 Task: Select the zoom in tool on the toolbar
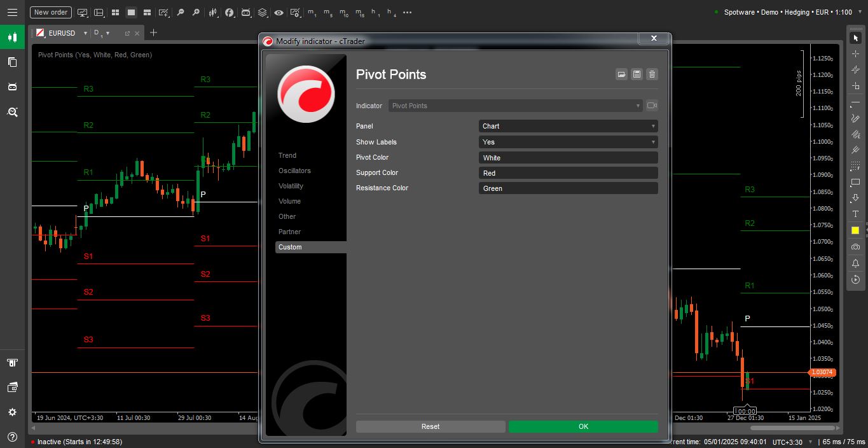click(196, 12)
